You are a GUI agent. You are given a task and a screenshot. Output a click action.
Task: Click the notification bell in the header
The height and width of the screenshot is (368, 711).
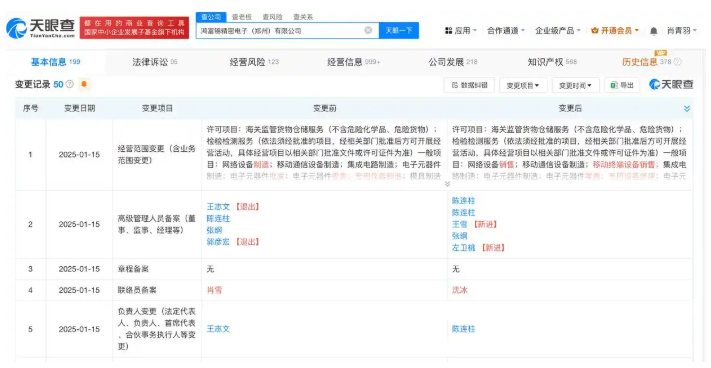point(653,31)
